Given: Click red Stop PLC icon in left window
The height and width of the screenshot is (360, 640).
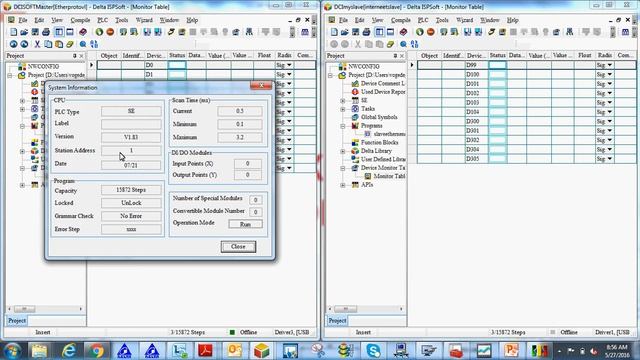Looking at the screenshot, I should (110, 32).
